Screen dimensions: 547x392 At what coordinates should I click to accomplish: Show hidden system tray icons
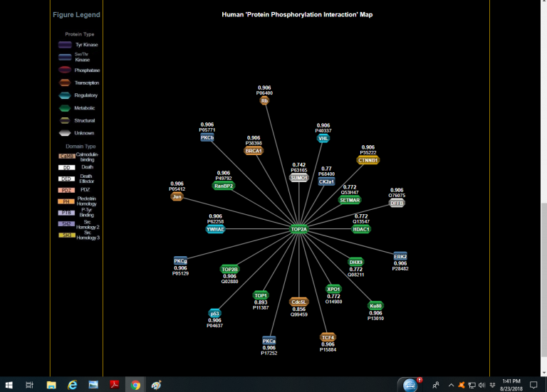pyautogui.click(x=450, y=385)
